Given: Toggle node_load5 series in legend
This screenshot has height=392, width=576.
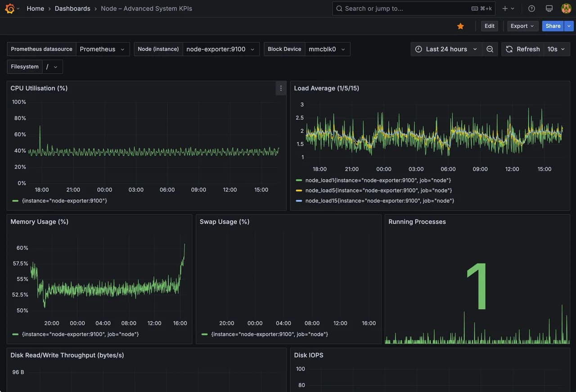Looking at the screenshot, I should pyautogui.click(x=374, y=190).
